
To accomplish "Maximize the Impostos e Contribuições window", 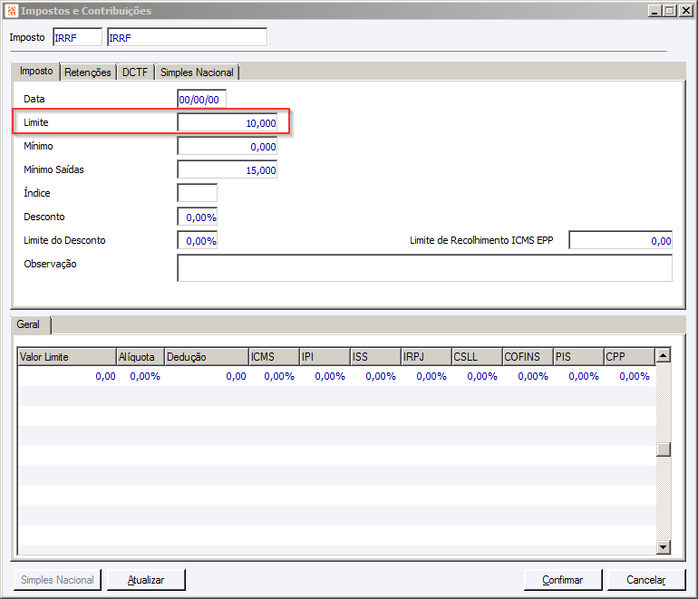I will pos(670,11).
